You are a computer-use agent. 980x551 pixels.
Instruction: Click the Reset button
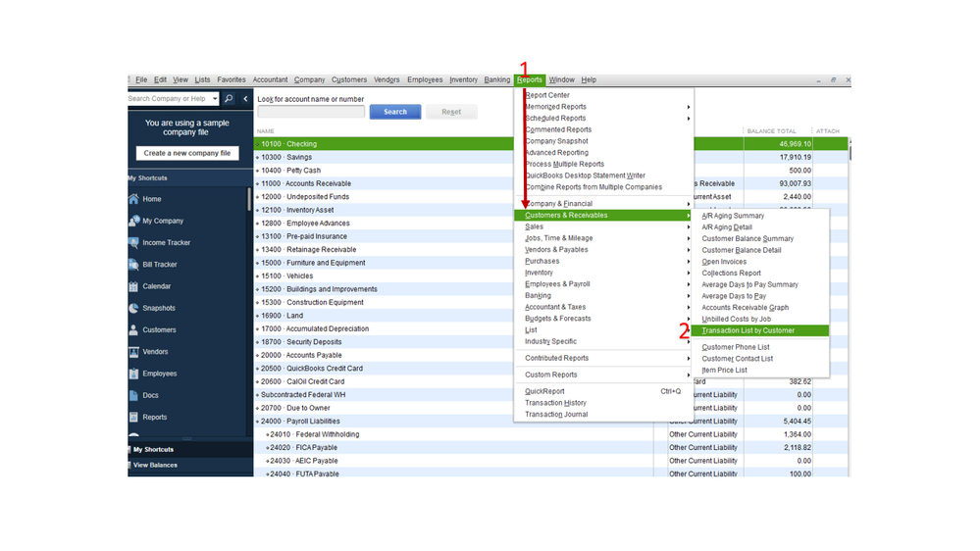point(451,112)
